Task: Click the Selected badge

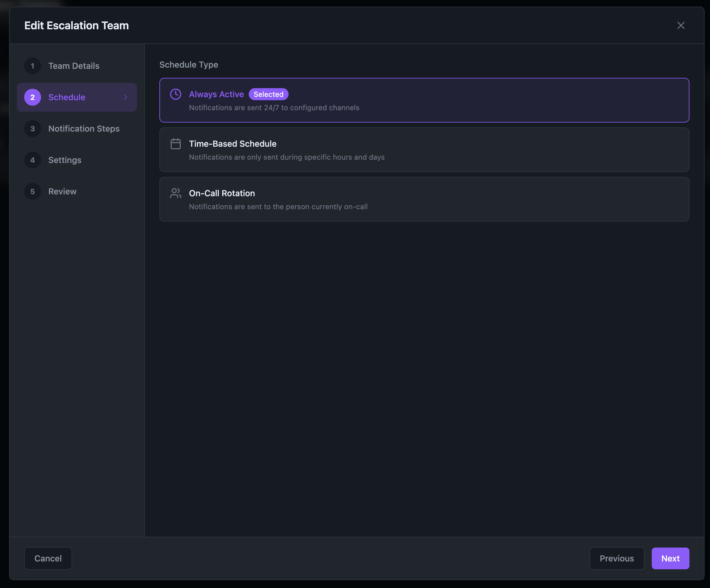Action: pyautogui.click(x=268, y=94)
